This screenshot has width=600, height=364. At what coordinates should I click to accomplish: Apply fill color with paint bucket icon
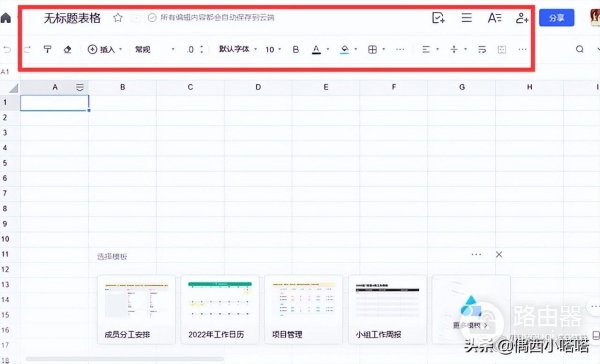[344, 49]
